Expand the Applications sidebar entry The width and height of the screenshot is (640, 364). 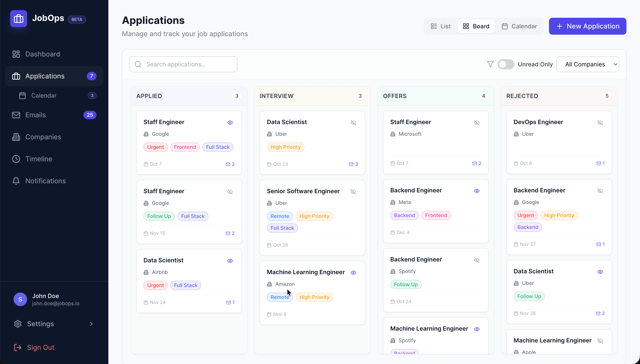coord(45,76)
